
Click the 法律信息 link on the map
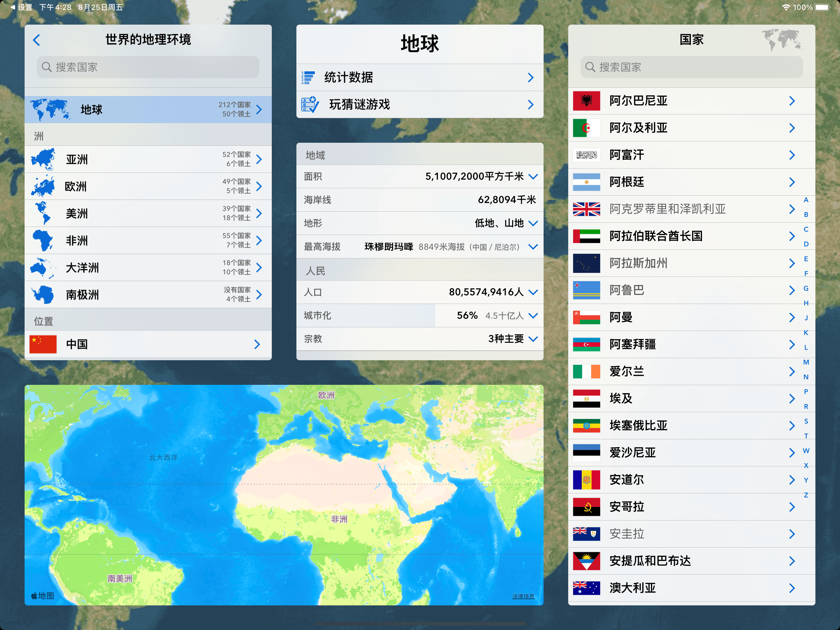click(523, 596)
